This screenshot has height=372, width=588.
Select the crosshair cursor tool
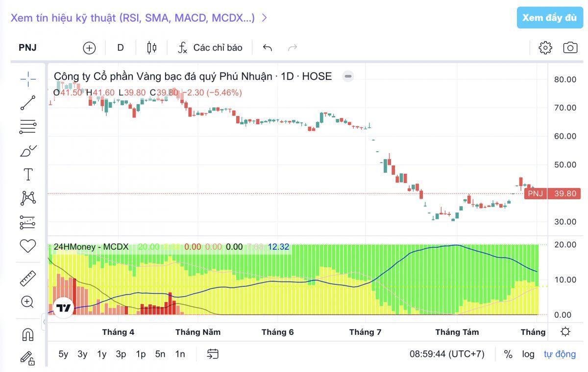click(x=28, y=78)
